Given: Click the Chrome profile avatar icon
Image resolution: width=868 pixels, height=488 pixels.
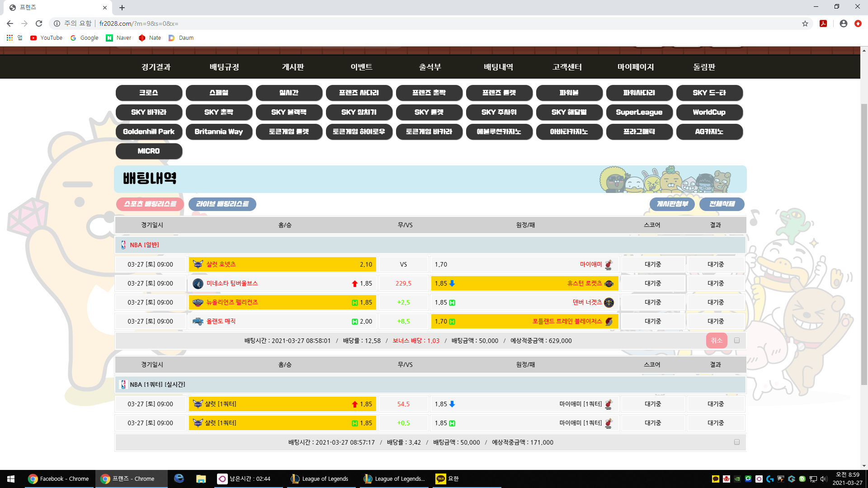Looking at the screenshot, I should [843, 23].
